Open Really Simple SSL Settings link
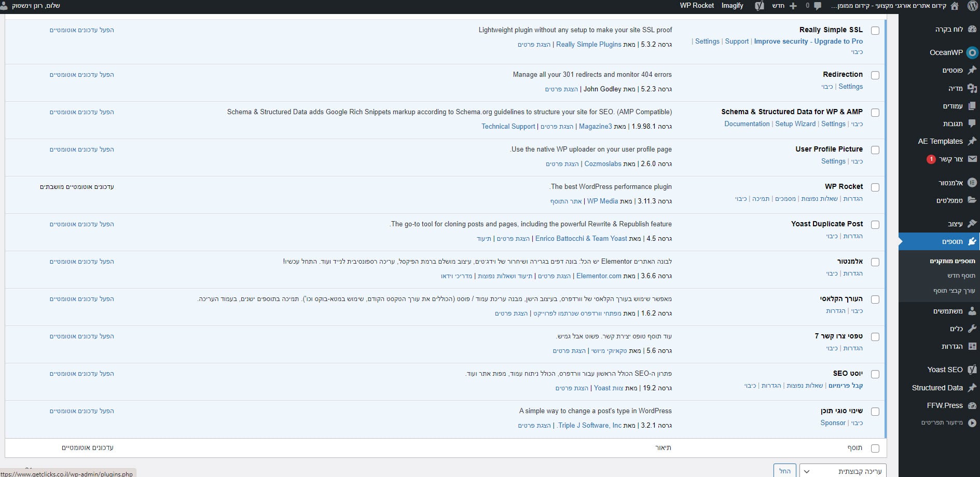The width and height of the screenshot is (980, 477). (x=707, y=42)
